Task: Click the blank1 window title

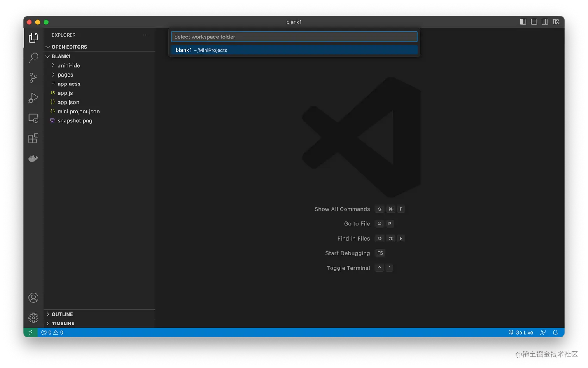Action: point(294,22)
